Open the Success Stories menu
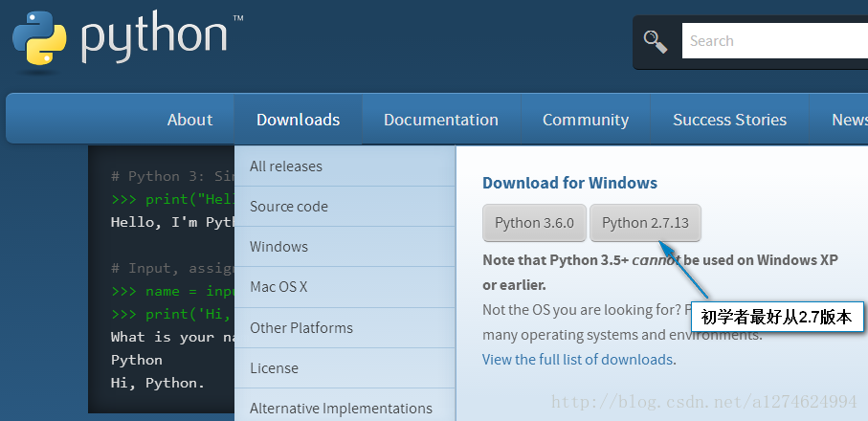This screenshot has height=421, width=868. pos(729,120)
